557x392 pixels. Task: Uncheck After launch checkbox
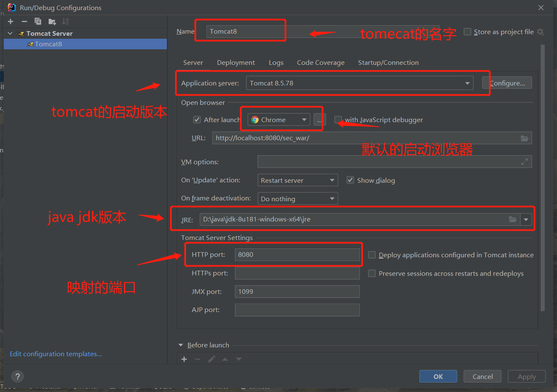pyautogui.click(x=197, y=120)
